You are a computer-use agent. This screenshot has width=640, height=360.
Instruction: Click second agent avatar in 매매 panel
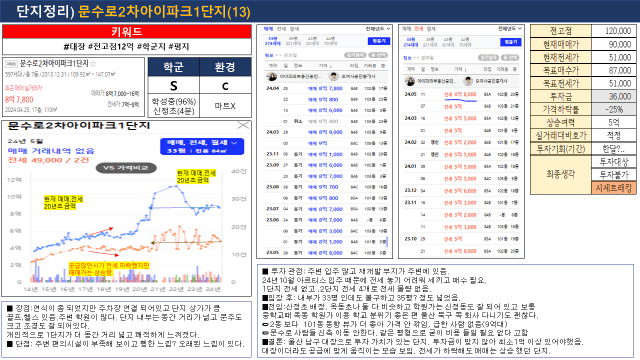point(334,76)
